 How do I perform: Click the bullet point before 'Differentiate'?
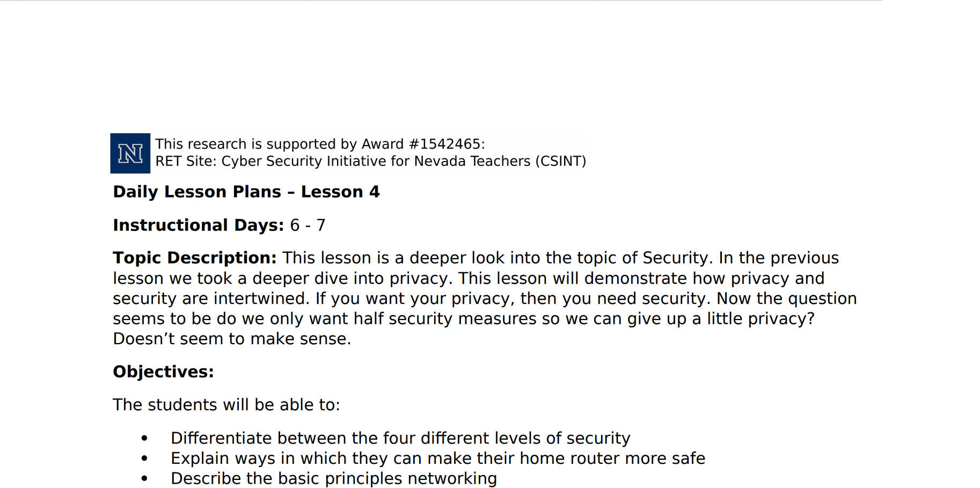click(x=144, y=439)
